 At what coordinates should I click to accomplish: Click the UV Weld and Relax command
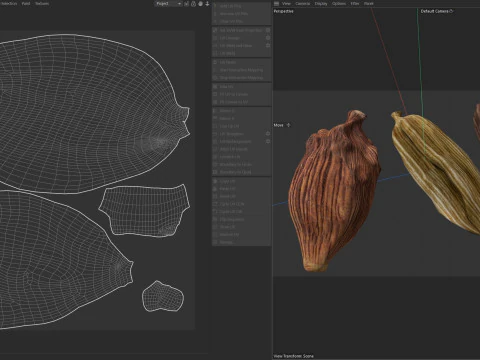pyautogui.click(x=239, y=45)
